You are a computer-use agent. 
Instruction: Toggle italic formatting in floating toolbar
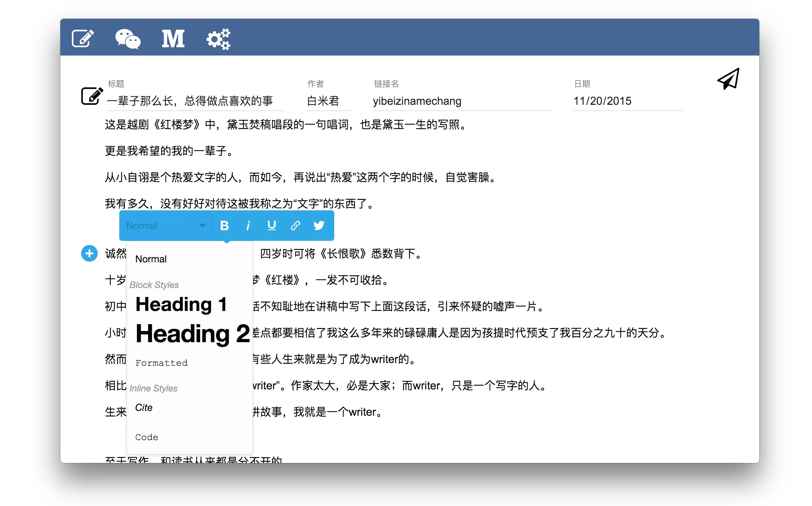pyautogui.click(x=248, y=226)
